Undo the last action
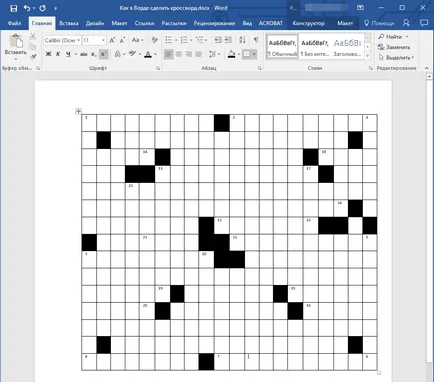This screenshot has width=434, height=382. pos(27,8)
